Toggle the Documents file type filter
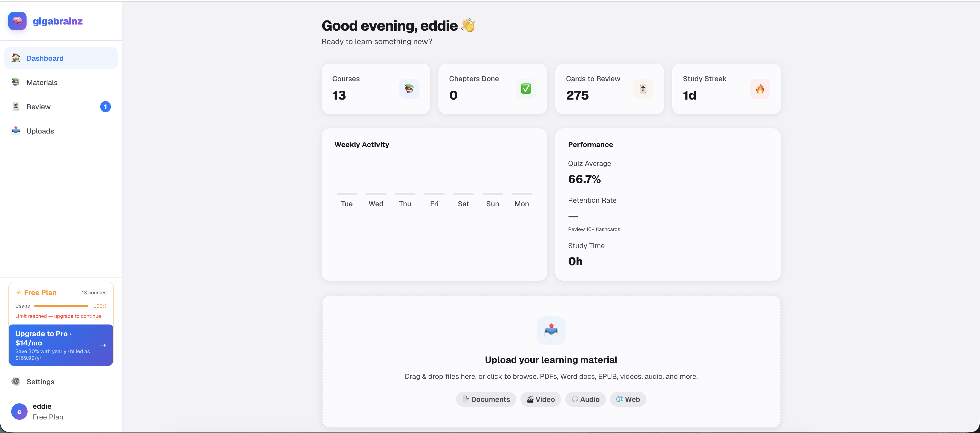The height and width of the screenshot is (433, 980). point(486,399)
